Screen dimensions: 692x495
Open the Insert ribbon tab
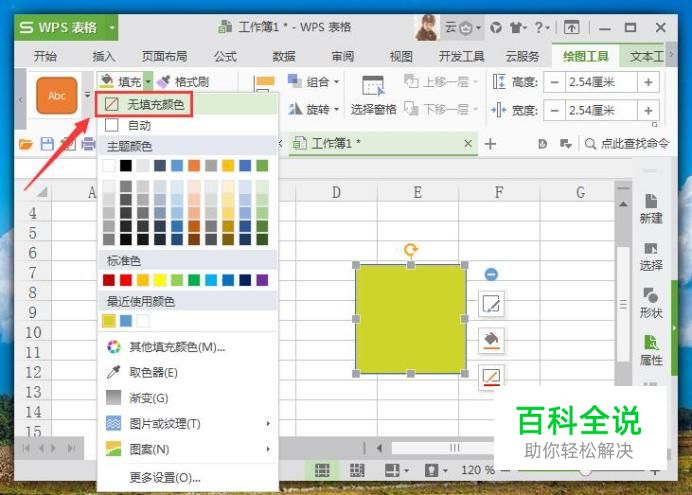tap(103, 56)
